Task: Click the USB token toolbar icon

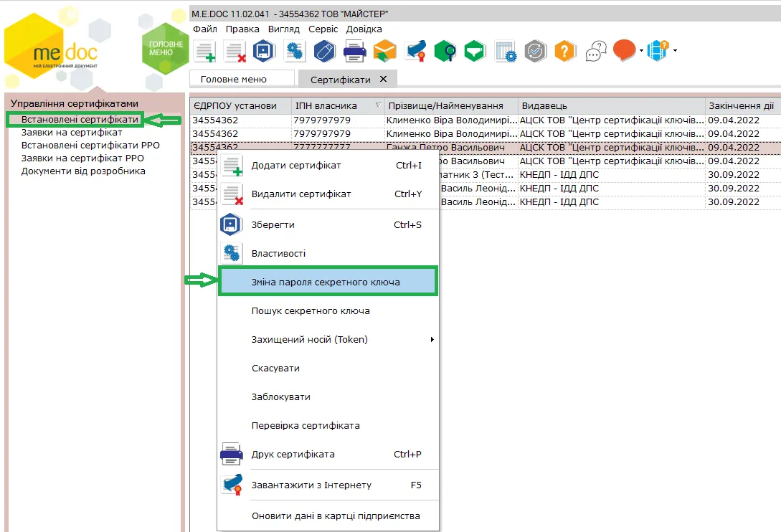Action: (325, 52)
